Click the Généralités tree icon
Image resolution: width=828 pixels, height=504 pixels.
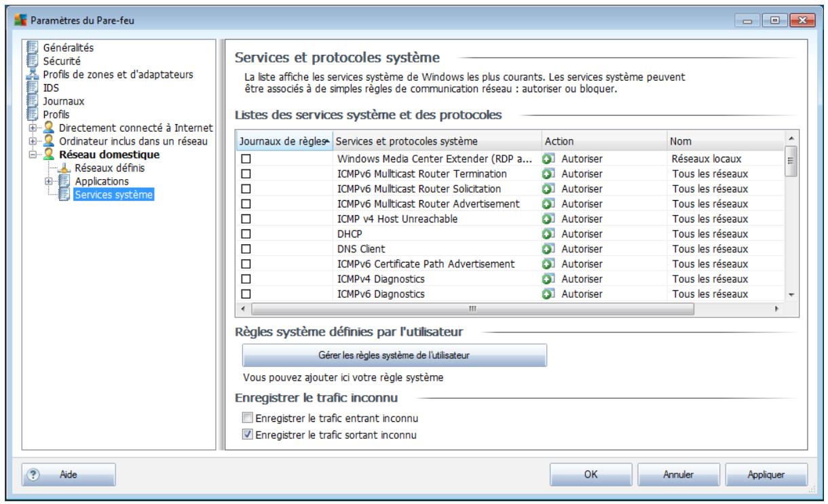point(33,49)
